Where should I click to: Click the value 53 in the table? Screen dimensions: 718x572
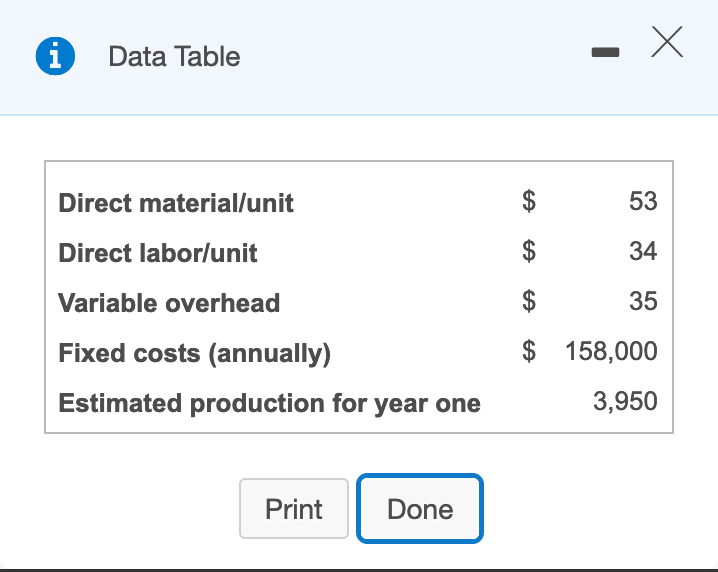643,201
